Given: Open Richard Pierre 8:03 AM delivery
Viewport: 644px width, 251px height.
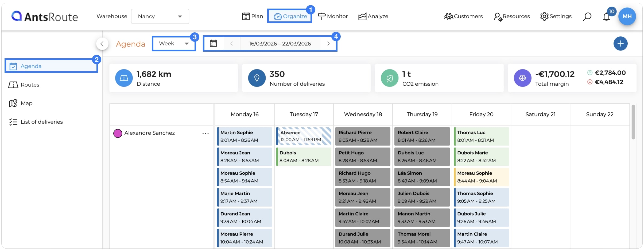Looking at the screenshot, I should point(363,136).
